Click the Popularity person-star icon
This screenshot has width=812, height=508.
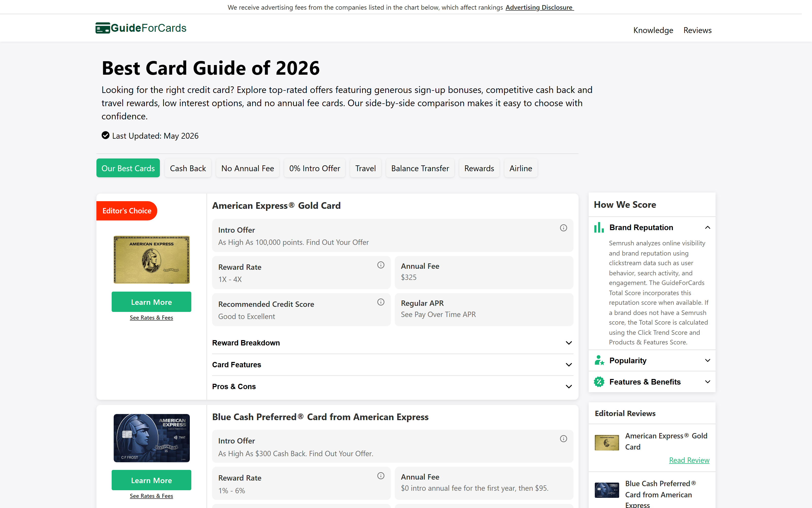coord(599,360)
